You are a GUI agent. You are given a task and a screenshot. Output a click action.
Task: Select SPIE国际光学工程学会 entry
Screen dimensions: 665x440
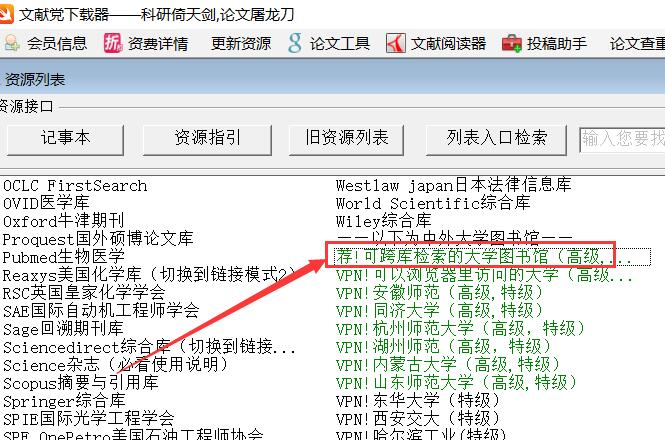pos(89,419)
